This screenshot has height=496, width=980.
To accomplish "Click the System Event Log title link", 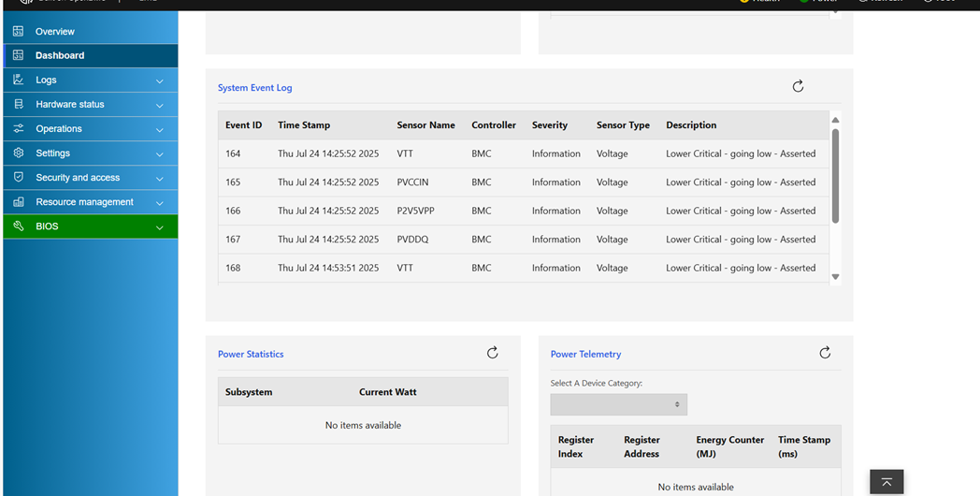I will [x=254, y=88].
